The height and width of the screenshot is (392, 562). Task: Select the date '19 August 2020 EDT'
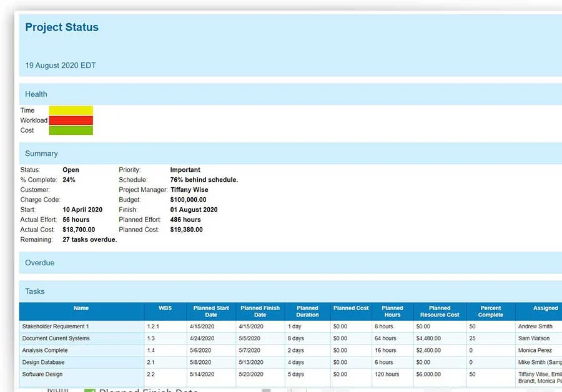[60, 66]
